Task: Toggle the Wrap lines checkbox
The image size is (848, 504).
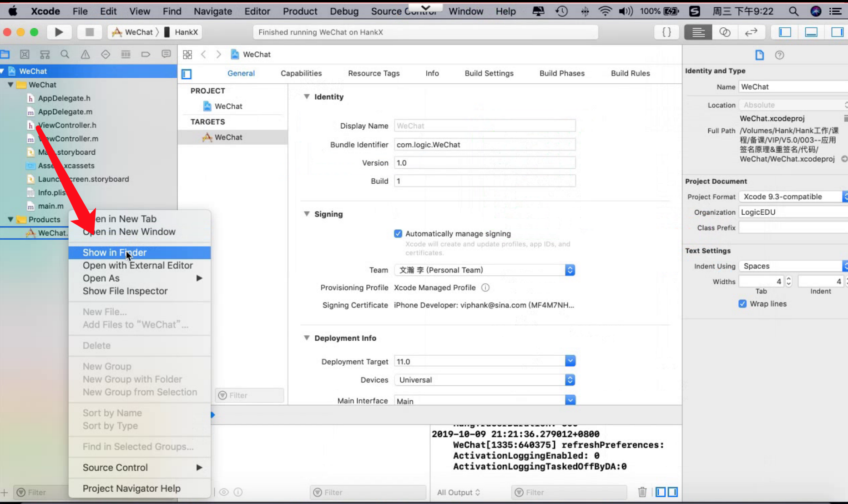Action: pyautogui.click(x=742, y=303)
